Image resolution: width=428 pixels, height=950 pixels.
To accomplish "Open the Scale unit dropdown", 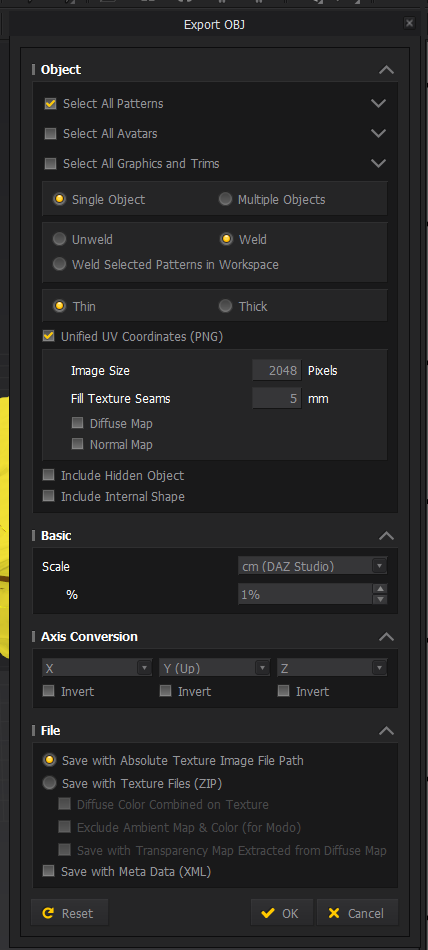I will click(x=312, y=566).
